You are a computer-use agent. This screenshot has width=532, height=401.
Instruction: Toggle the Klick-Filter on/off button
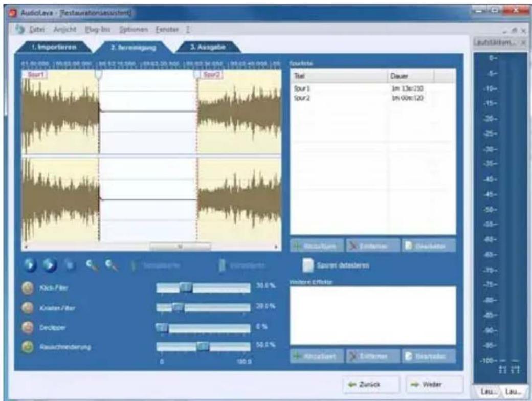pyautogui.click(x=28, y=288)
